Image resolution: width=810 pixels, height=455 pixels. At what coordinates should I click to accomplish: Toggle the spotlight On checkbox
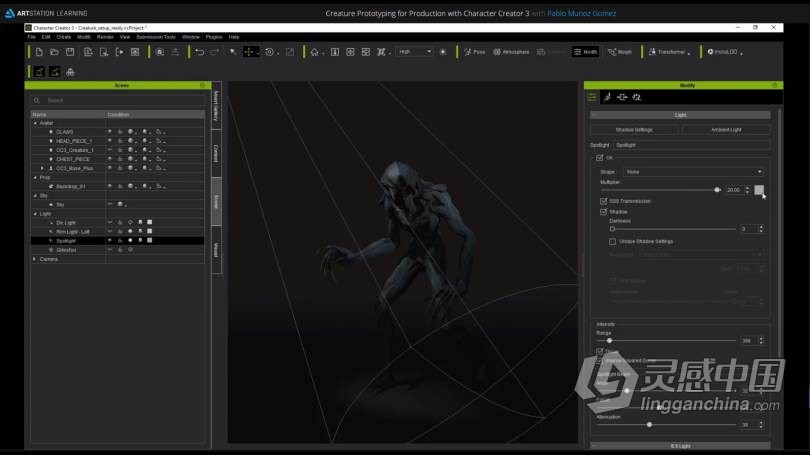click(x=599, y=158)
